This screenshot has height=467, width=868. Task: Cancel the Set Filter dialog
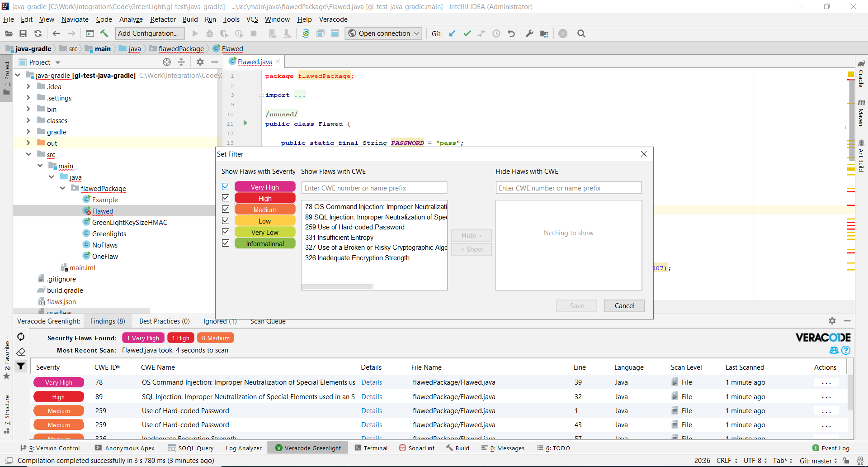pos(624,305)
